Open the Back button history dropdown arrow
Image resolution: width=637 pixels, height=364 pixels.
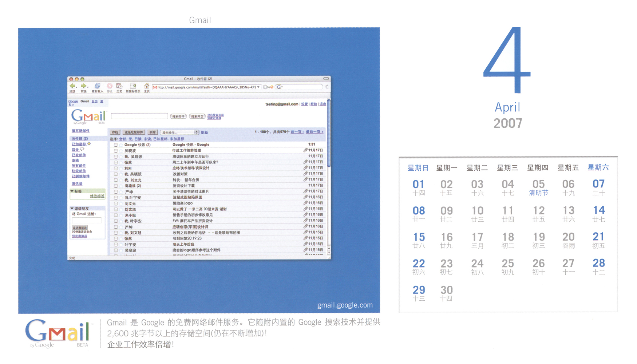[76, 87]
